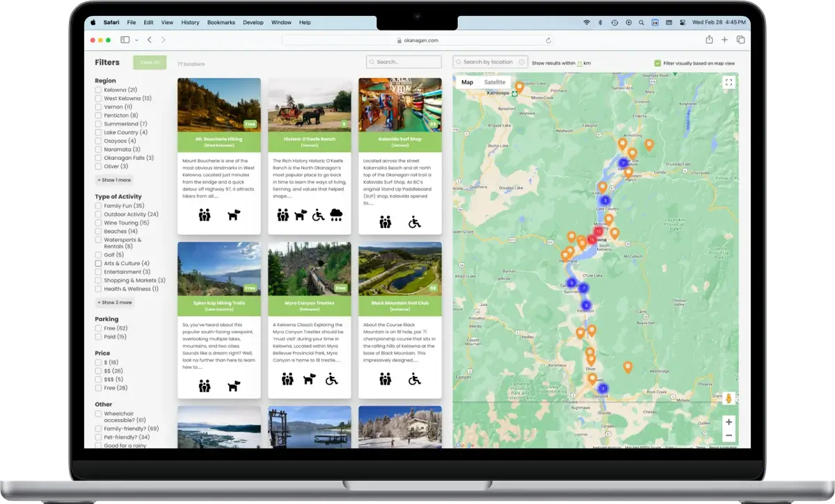This screenshot has width=835, height=504.
Task: Open the Develop menu
Action: [253, 22]
